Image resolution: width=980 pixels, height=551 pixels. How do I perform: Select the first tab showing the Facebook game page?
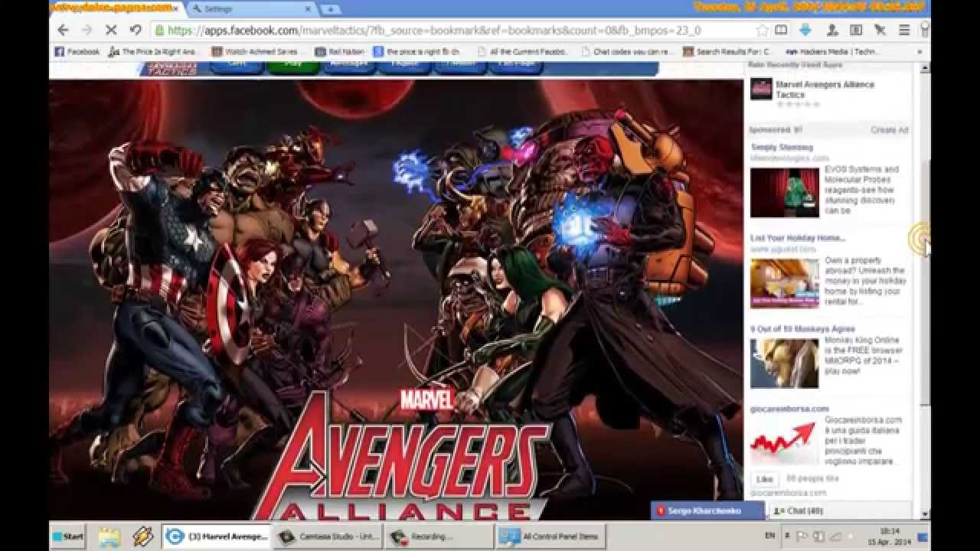[x=116, y=8]
